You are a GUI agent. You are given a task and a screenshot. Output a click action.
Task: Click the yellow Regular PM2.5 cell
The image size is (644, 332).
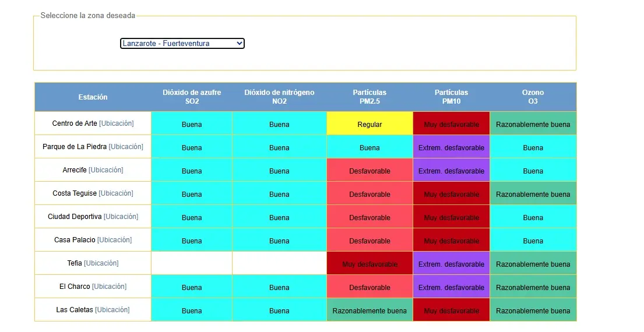pyautogui.click(x=369, y=124)
